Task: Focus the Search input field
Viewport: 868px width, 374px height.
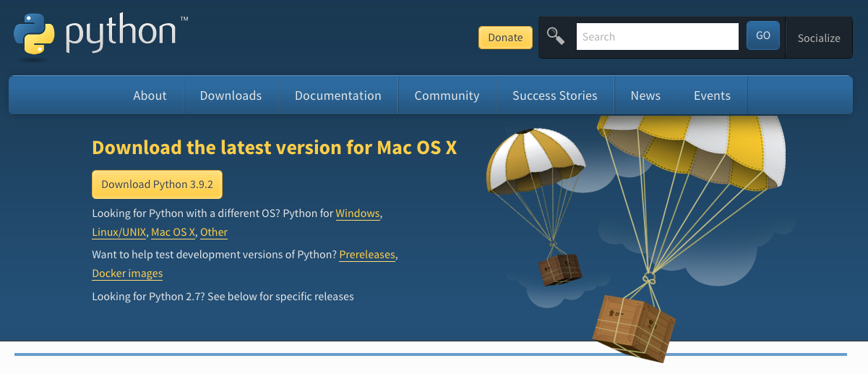Action: tap(657, 37)
